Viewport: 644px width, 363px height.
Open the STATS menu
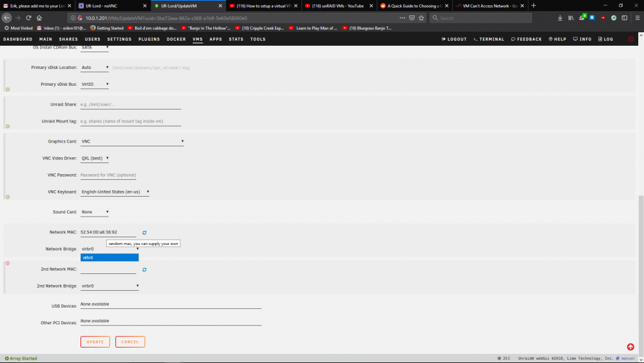pyautogui.click(x=236, y=39)
